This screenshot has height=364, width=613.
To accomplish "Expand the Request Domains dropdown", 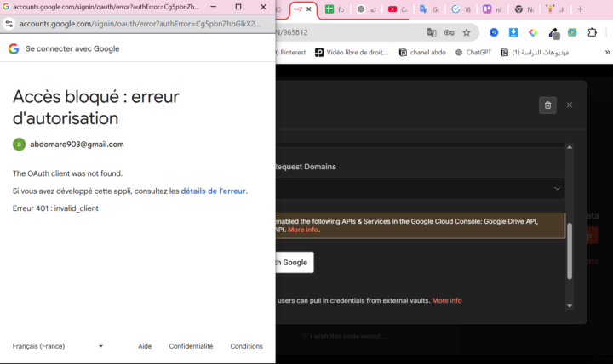I will tap(421, 188).
